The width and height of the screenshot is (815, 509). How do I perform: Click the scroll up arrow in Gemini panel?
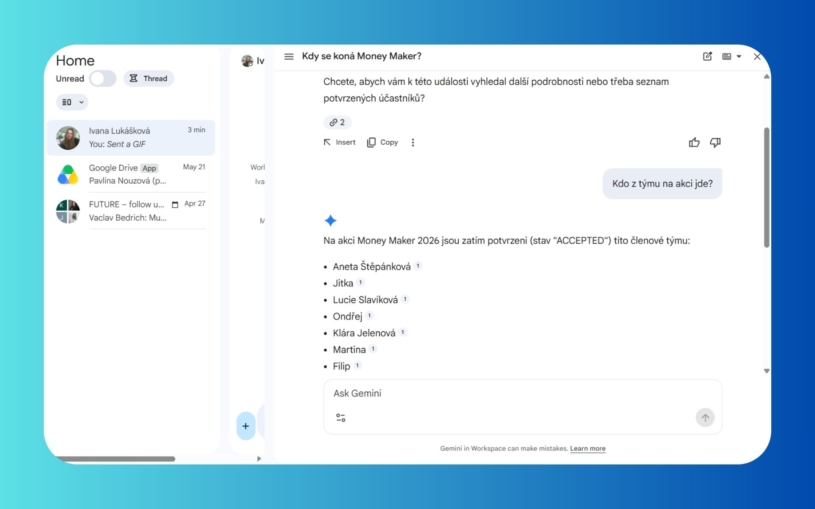[766, 77]
